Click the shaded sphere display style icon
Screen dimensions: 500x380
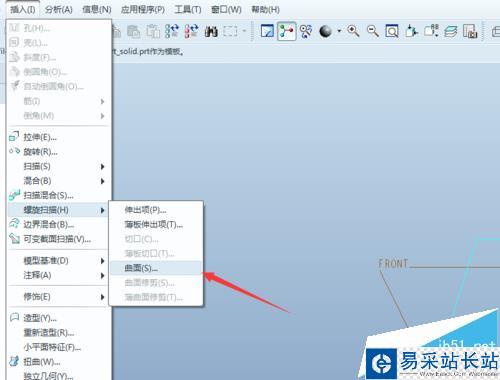[326, 31]
